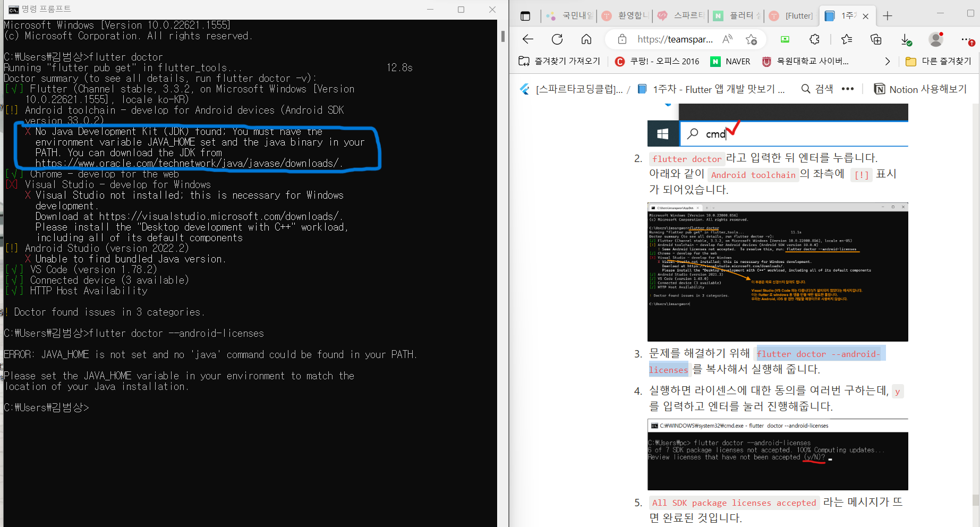Image resolution: width=980 pixels, height=527 pixels.
Task: Switch to the 환영합니 tab
Action: [x=625, y=16]
